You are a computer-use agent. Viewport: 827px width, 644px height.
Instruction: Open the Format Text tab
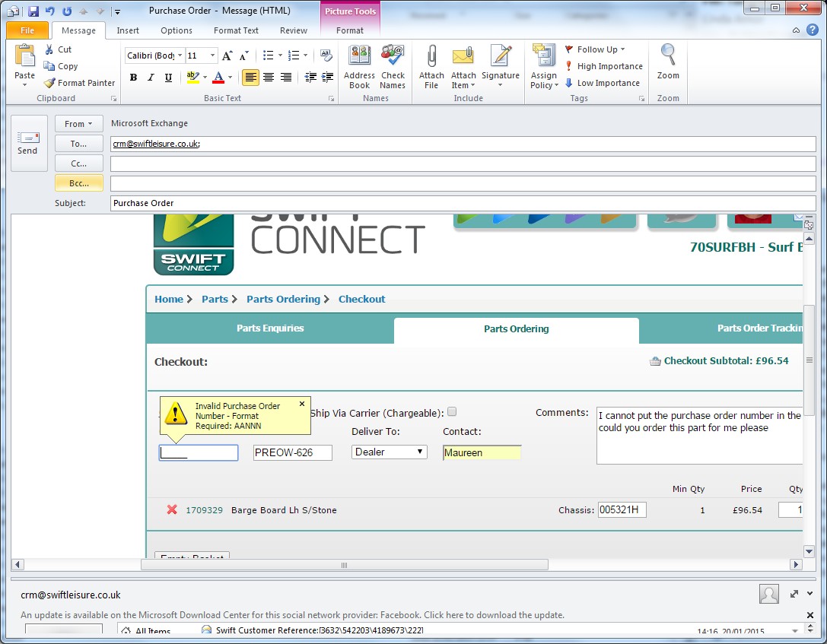236,30
